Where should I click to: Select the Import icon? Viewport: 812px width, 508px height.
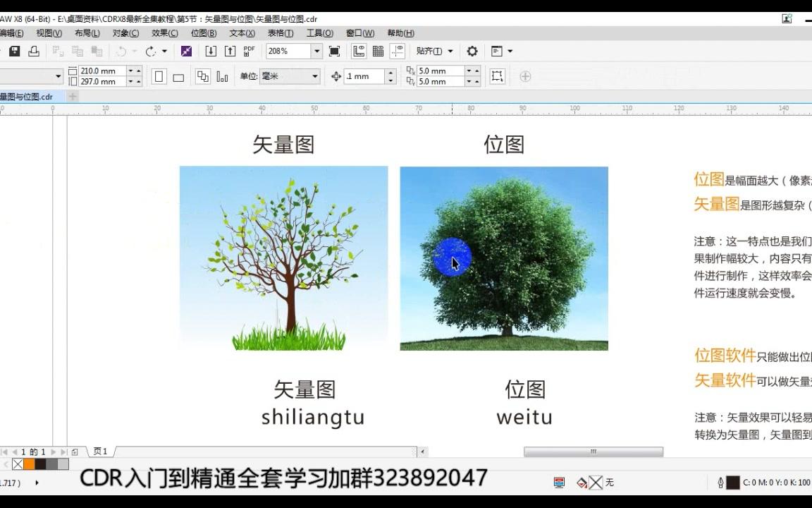tap(211, 51)
